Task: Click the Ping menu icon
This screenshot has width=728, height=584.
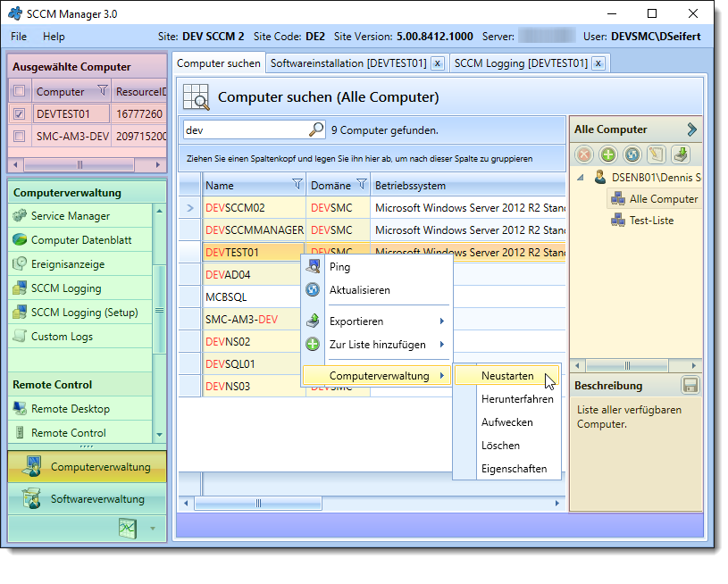Action: click(313, 266)
